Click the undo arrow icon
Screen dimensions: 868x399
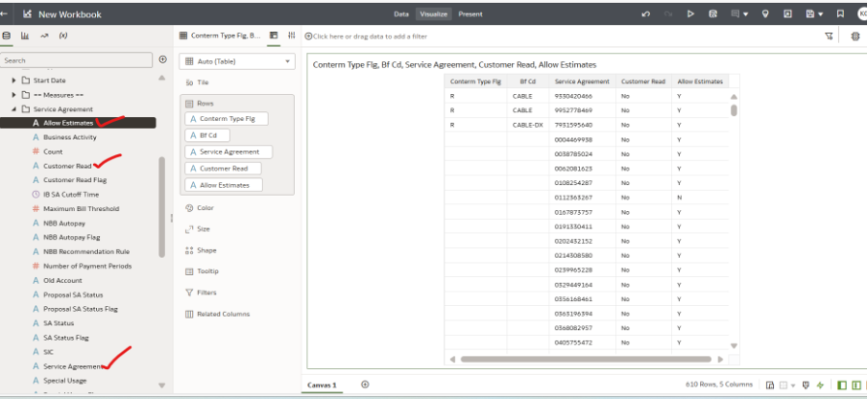pos(645,14)
